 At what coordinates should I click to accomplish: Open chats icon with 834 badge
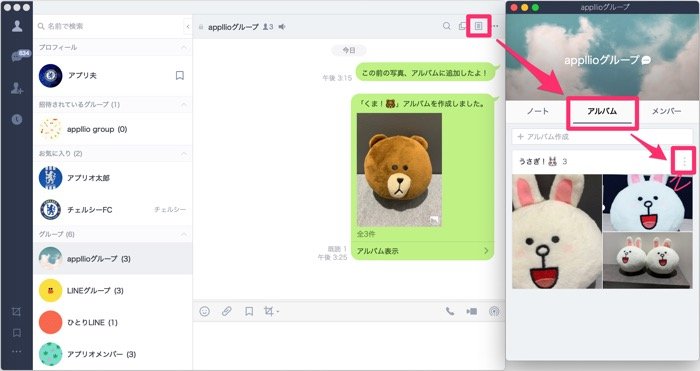[20, 55]
